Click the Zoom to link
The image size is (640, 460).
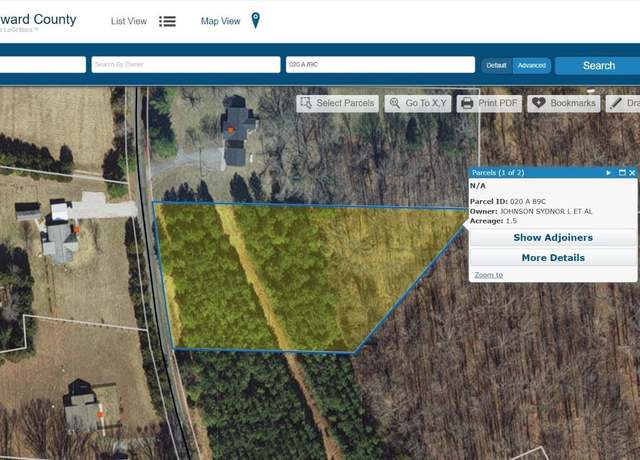tap(488, 275)
